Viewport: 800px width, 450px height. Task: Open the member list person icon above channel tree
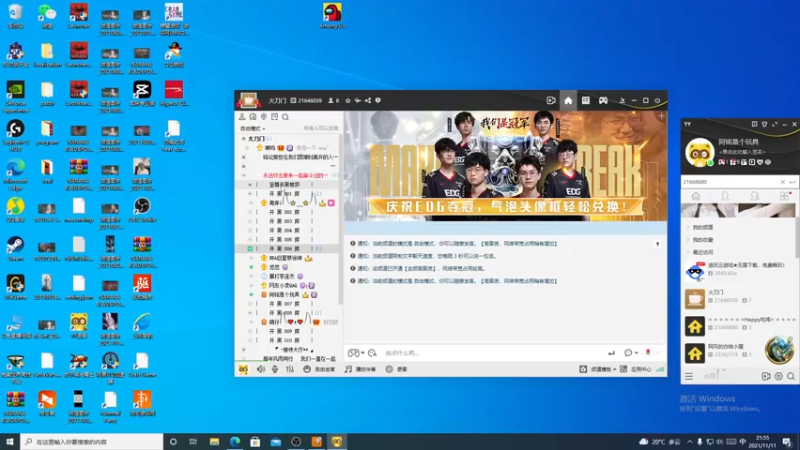tap(242, 117)
